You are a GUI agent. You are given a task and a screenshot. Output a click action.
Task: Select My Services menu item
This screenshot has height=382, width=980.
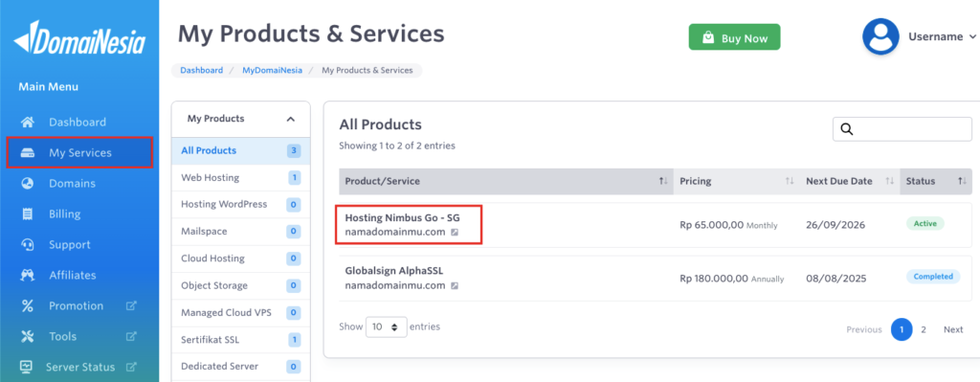pyautogui.click(x=79, y=152)
